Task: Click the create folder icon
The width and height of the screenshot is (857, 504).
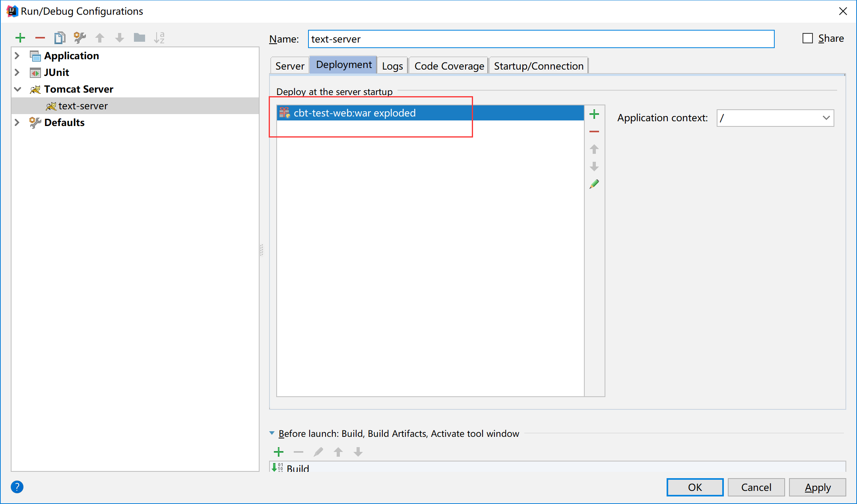Action: click(x=140, y=38)
